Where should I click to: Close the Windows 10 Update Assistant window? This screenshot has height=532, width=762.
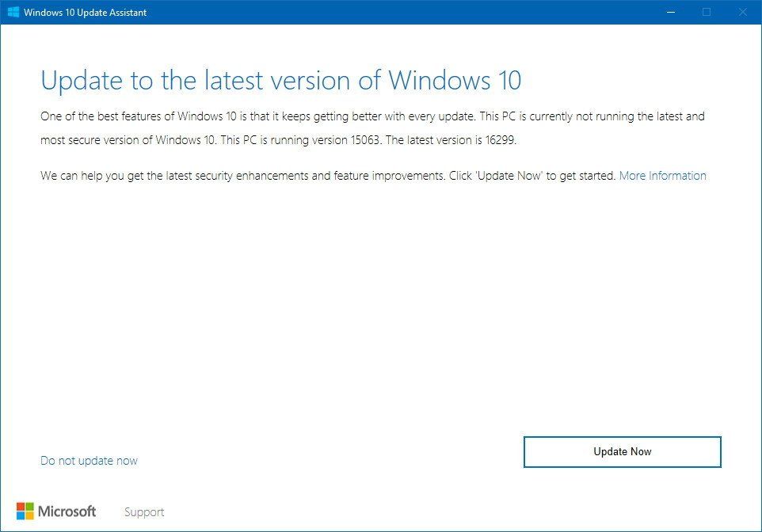[741, 12]
